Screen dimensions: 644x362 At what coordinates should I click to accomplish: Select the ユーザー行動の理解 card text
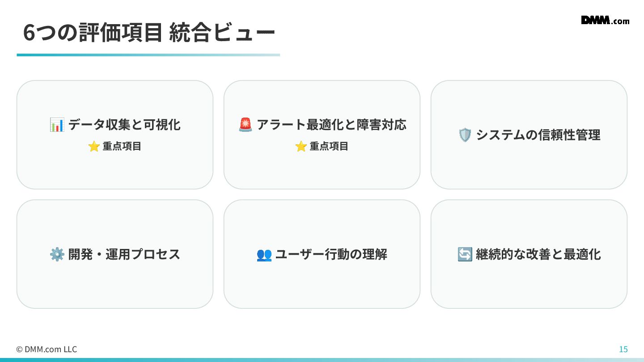[331, 254]
